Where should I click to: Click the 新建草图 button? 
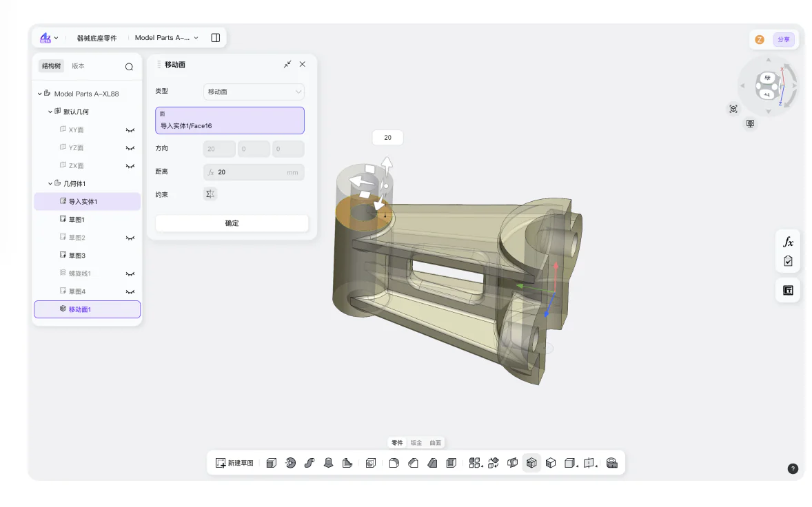(x=235, y=463)
